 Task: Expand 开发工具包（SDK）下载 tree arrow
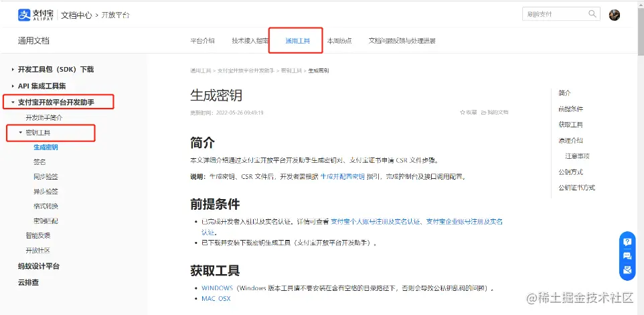click(13, 70)
